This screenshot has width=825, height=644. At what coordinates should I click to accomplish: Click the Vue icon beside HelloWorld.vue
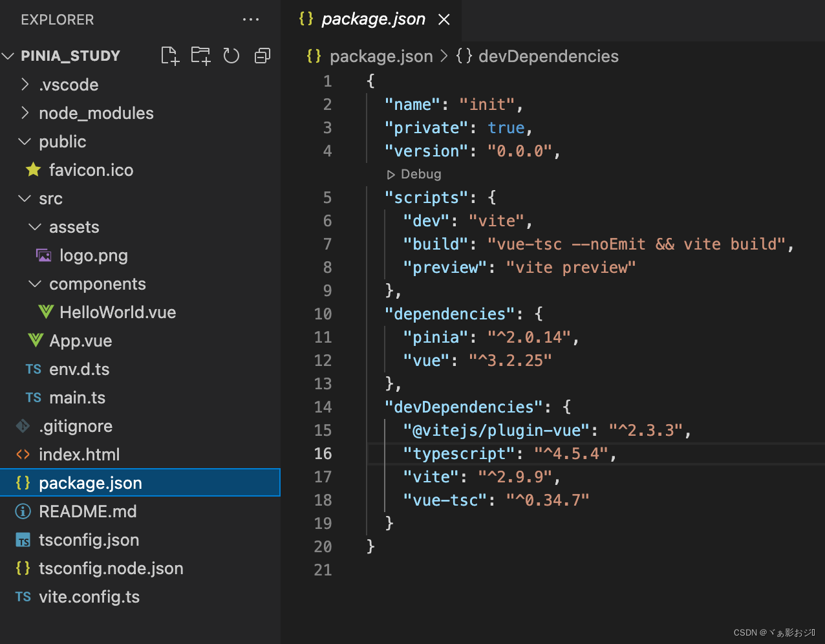pyautogui.click(x=45, y=312)
